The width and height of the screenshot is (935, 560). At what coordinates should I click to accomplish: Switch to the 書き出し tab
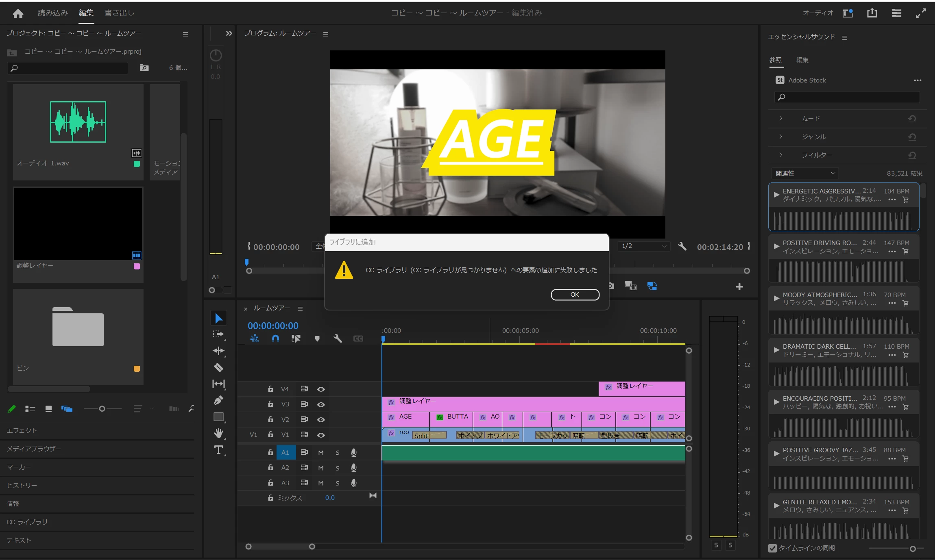pyautogui.click(x=119, y=13)
